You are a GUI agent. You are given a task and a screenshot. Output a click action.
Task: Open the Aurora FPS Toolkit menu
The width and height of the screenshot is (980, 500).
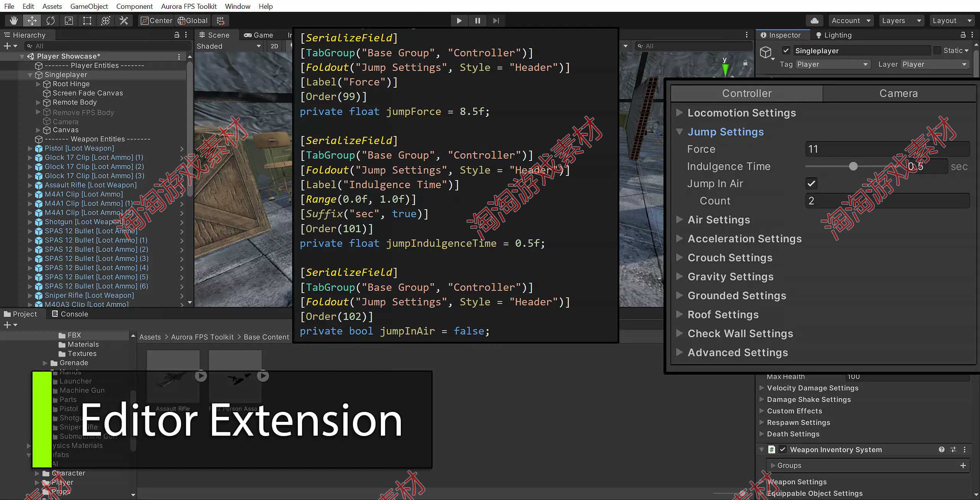pos(189,6)
